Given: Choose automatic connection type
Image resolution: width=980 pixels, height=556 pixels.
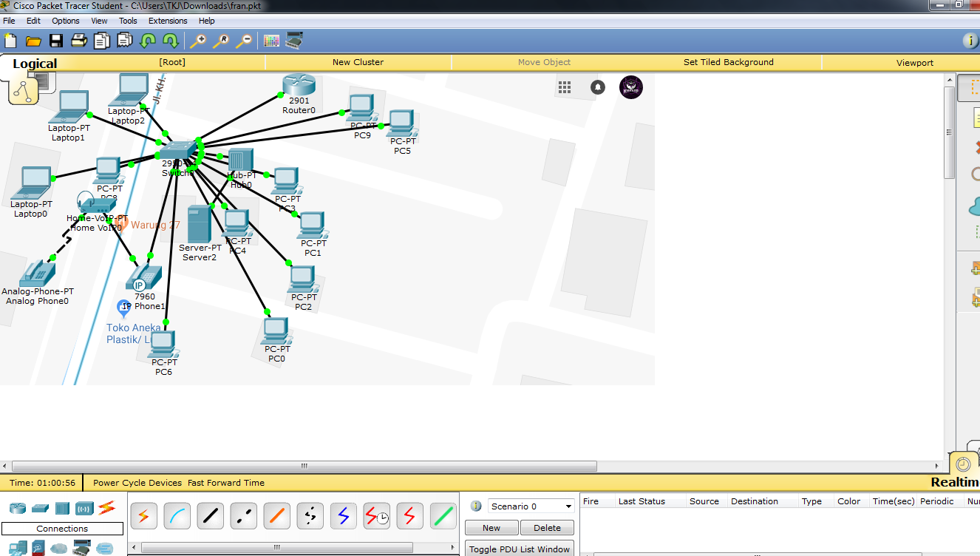Looking at the screenshot, I should 144,515.
